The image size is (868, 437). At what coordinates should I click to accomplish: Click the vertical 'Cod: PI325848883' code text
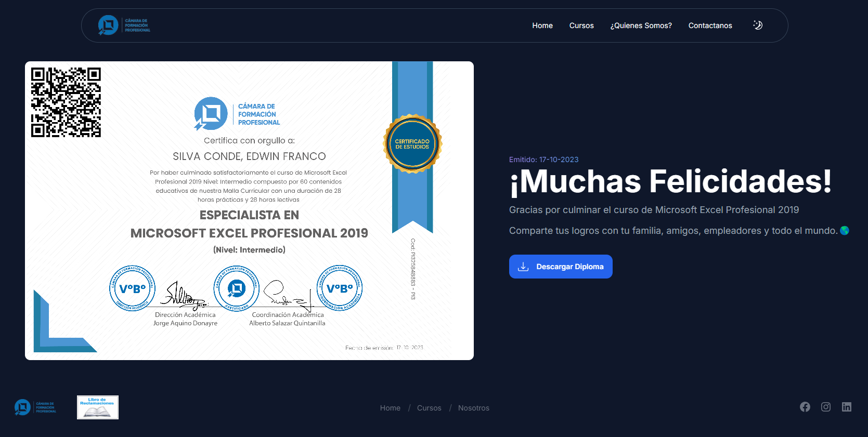[413, 269]
